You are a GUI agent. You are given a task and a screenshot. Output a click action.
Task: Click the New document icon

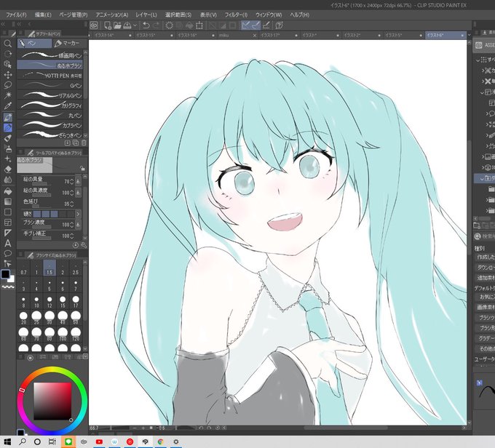click(x=108, y=25)
